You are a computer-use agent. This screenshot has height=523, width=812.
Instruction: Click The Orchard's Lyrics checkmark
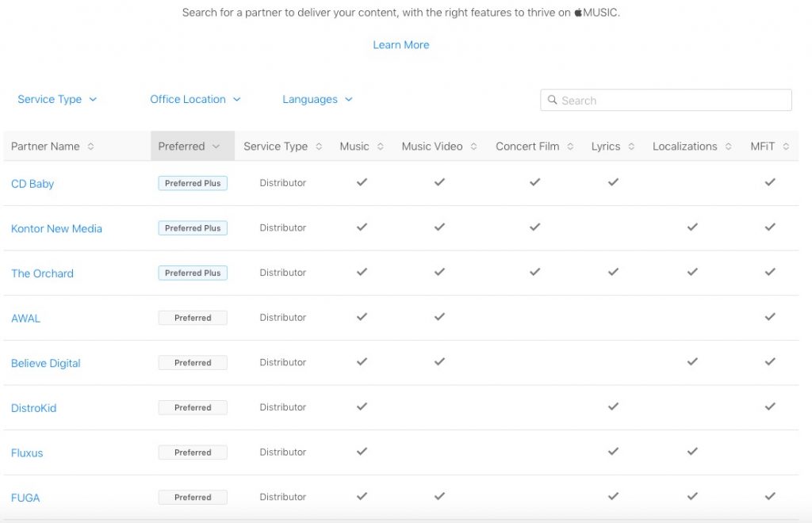tap(613, 272)
